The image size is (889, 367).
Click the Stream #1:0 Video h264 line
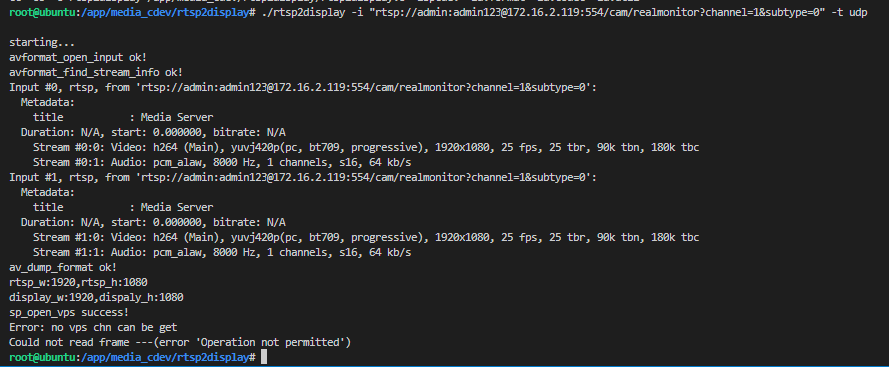click(x=366, y=237)
